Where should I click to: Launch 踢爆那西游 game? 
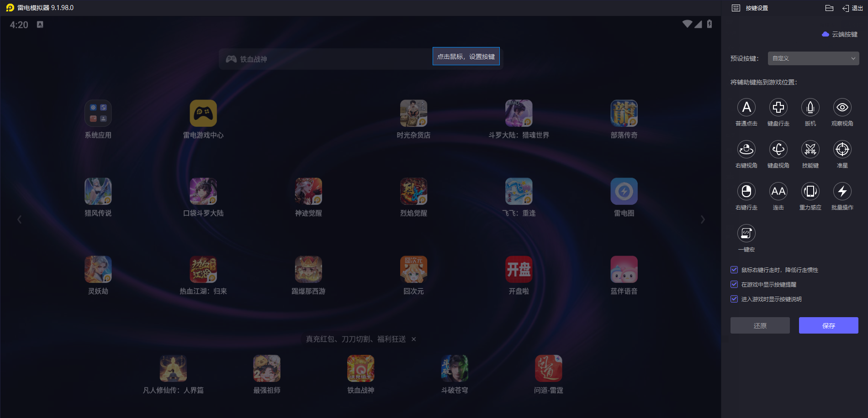tap(308, 269)
